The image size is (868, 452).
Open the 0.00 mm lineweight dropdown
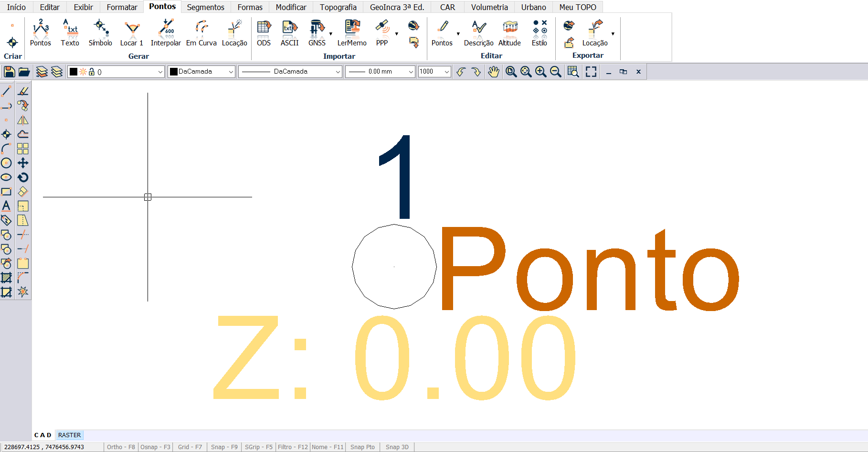click(411, 72)
